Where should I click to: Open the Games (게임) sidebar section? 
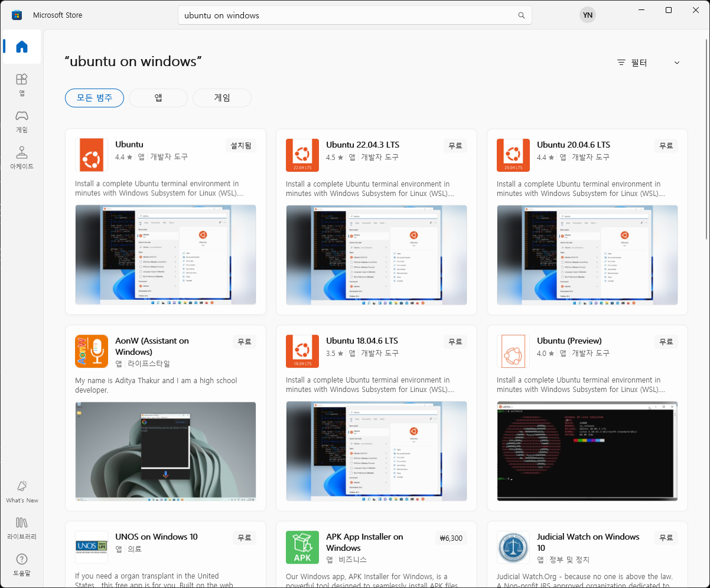point(22,121)
